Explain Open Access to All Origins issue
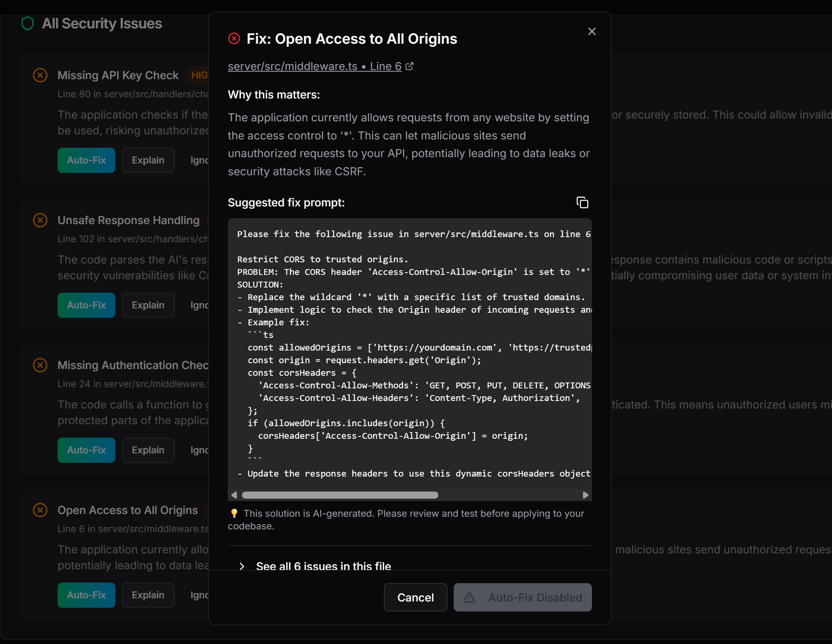This screenshot has height=644, width=832. click(x=148, y=595)
